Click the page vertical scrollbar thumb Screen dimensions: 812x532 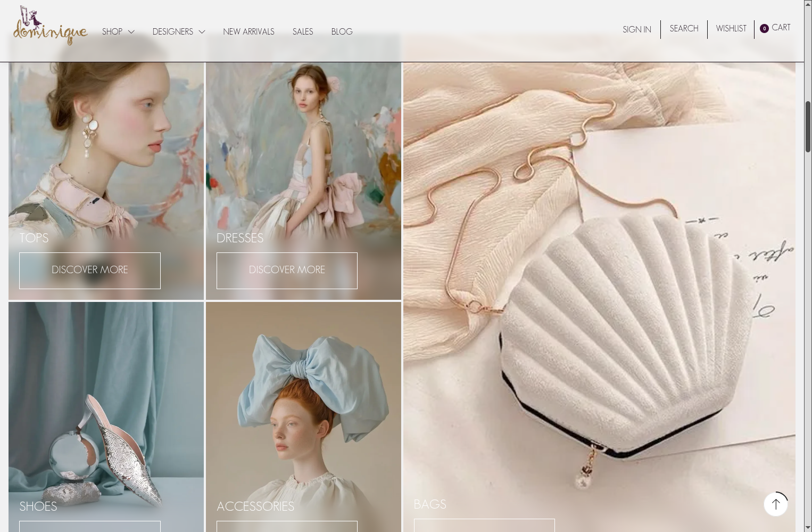click(808, 127)
